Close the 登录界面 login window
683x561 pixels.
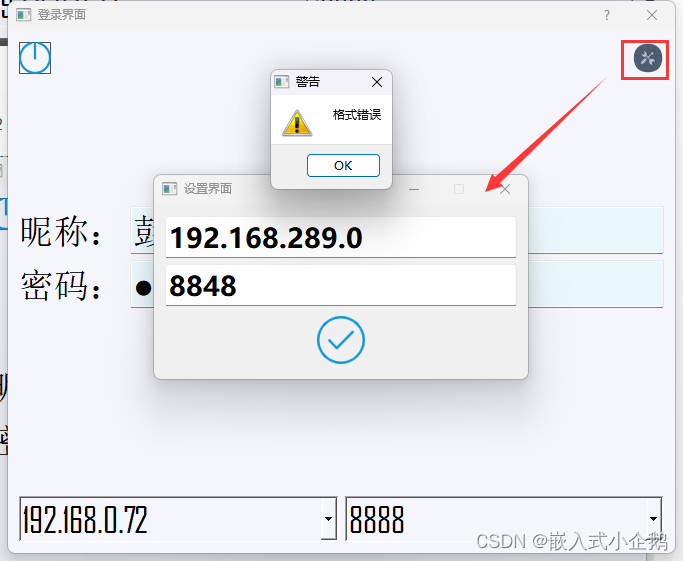pos(652,15)
